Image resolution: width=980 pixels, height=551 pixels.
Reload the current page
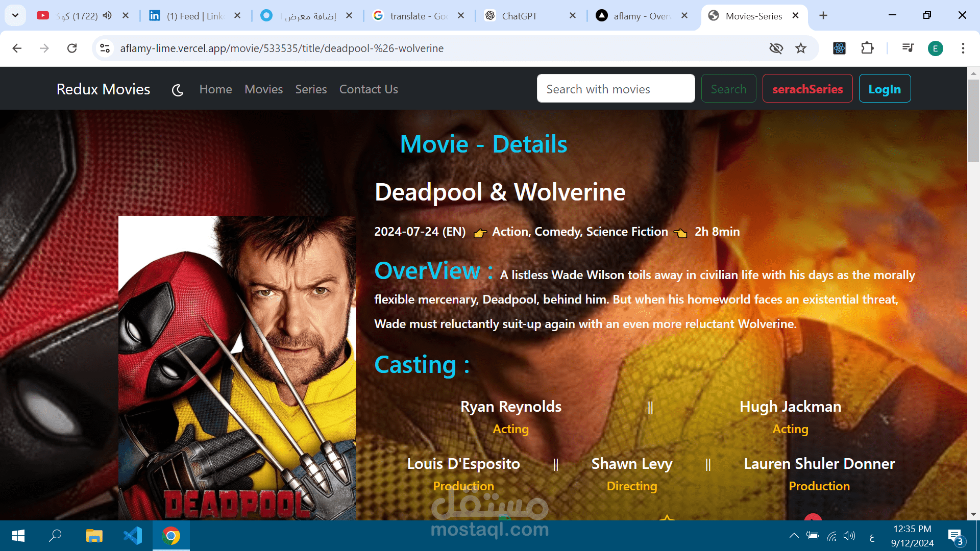(72, 48)
